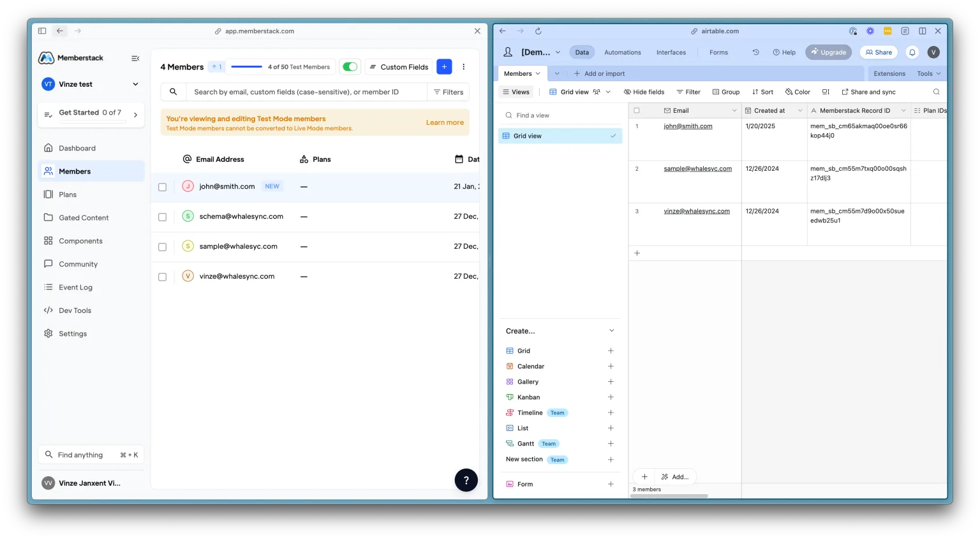Expand the Get Started checklist arrow
The height and width of the screenshot is (540, 980).
(x=135, y=115)
